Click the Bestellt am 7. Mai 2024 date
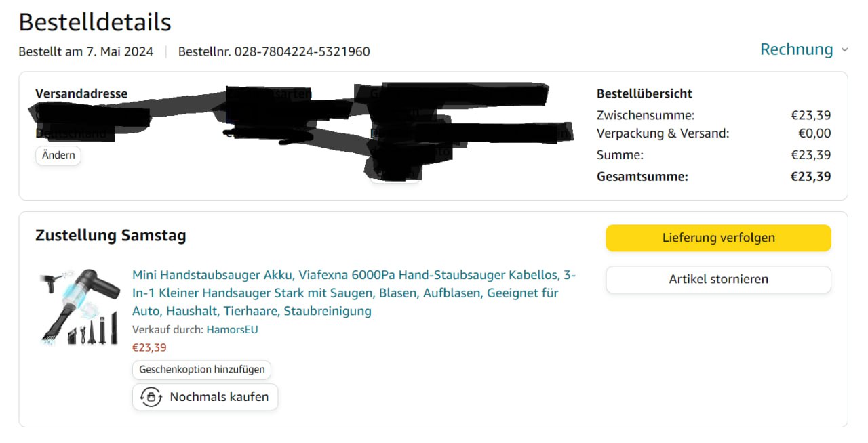The image size is (868, 443). (86, 51)
